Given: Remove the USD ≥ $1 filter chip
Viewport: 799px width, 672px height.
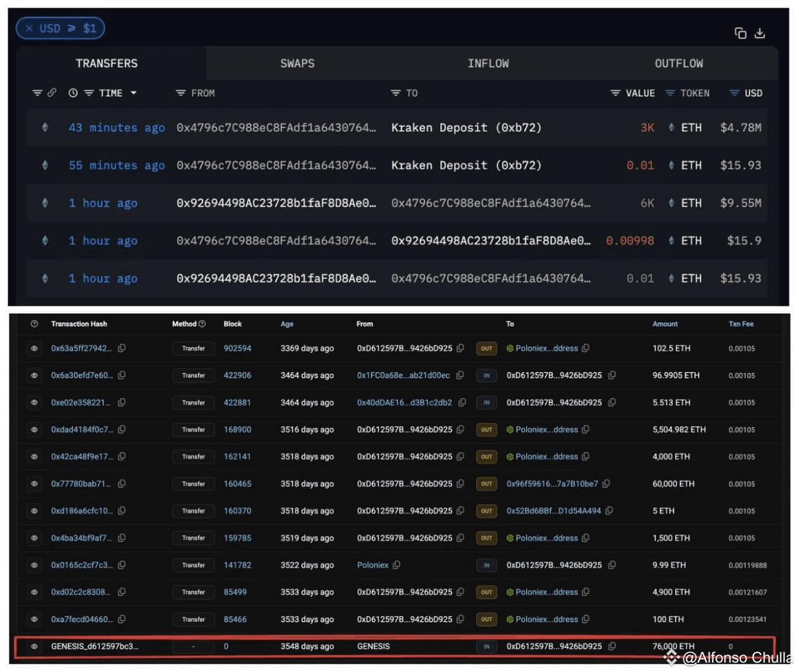Looking at the screenshot, I should click(29, 28).
